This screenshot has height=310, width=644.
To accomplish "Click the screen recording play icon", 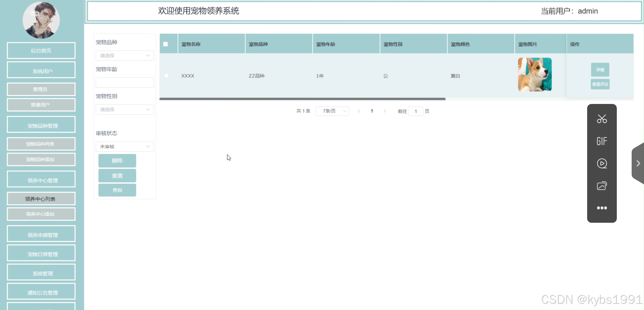I will pos(602,163).
